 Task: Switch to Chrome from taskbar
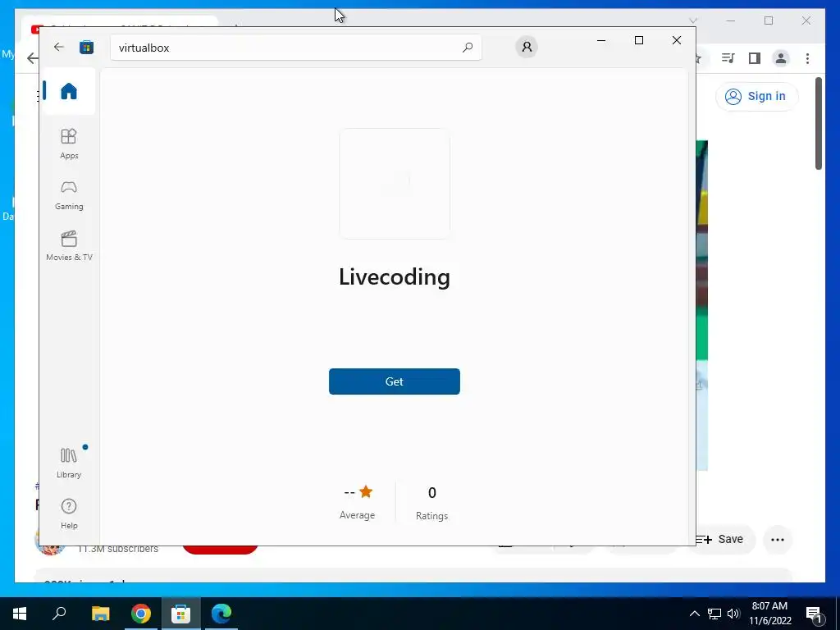(x=141, y=614)
